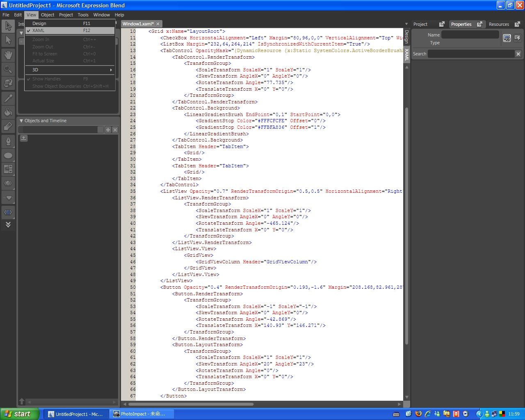Click the Firefox quick launch icon

point(418,414)
